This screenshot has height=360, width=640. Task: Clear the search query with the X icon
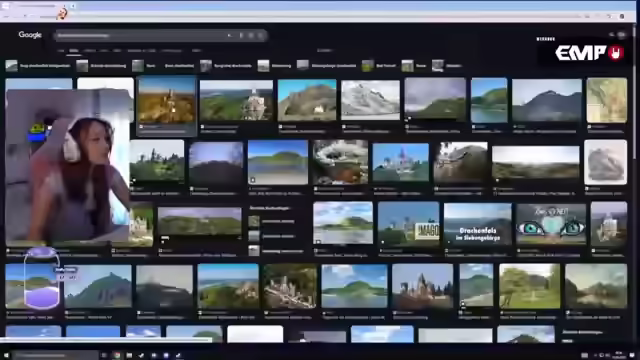229,36
